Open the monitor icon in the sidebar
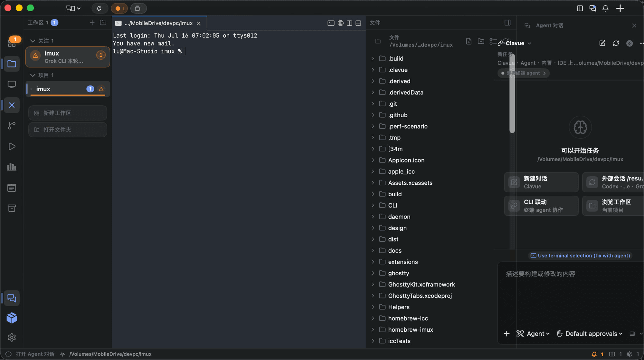 pos(12,84)
